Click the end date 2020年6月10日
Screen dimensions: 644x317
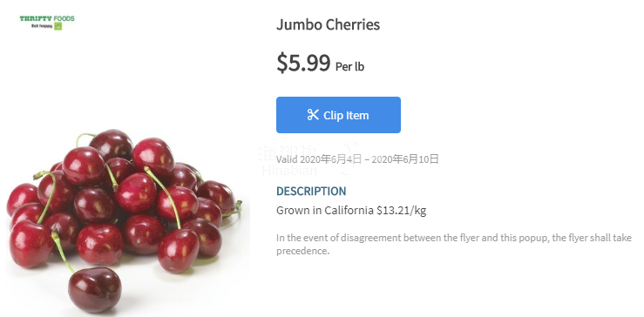[405, 159]
